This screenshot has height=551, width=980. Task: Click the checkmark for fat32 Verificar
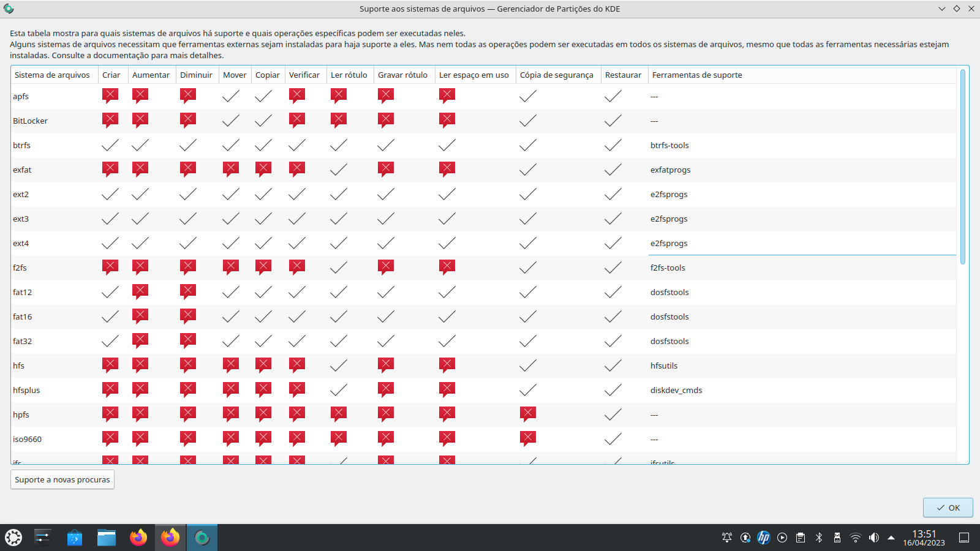pos(297,341)
